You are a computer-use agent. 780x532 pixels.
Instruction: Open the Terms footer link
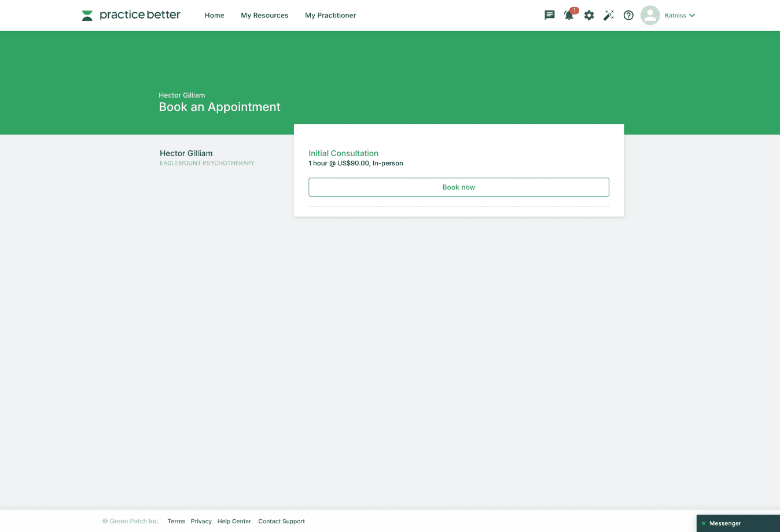pos(176,522)
